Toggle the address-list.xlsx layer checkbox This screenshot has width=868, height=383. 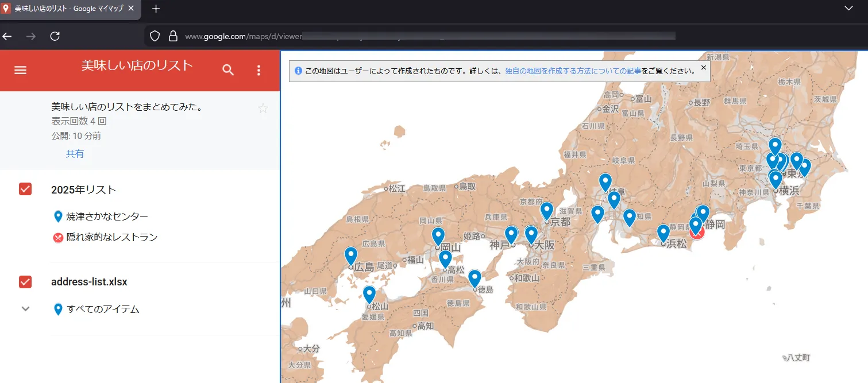click(x=25, y=282)
